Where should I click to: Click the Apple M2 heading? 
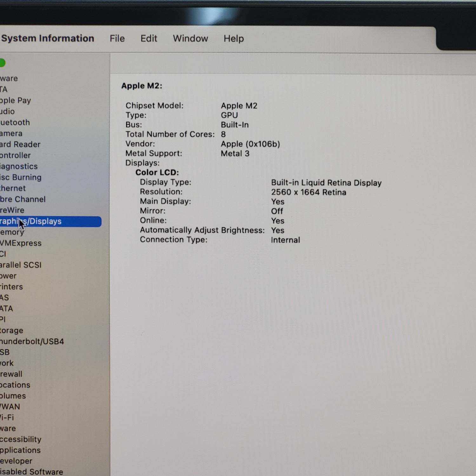pos(142,86)
